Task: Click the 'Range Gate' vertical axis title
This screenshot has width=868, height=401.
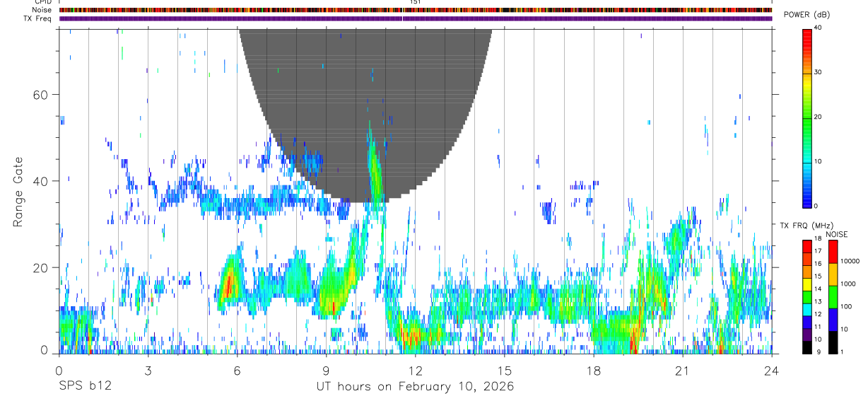Action: point(18,191)
